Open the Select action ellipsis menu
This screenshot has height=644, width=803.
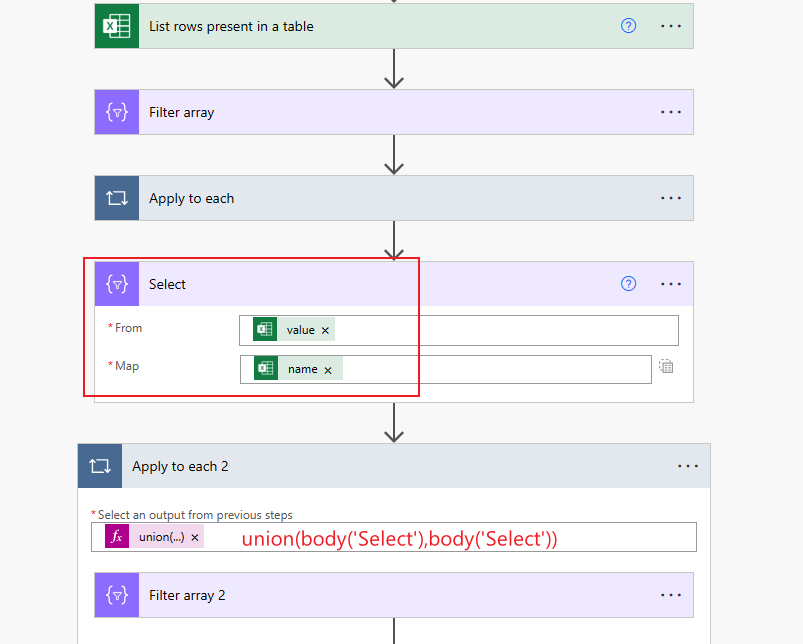[x=671, y=284]
